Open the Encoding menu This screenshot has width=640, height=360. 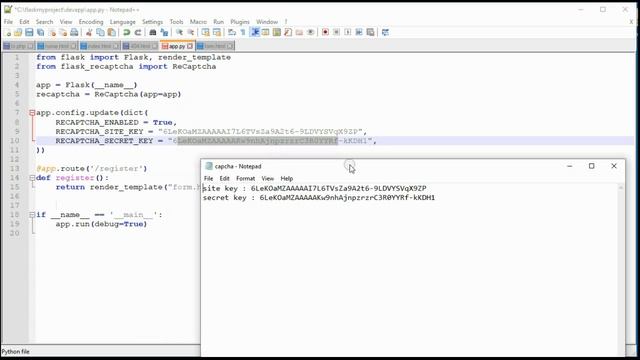pos(91,22)
